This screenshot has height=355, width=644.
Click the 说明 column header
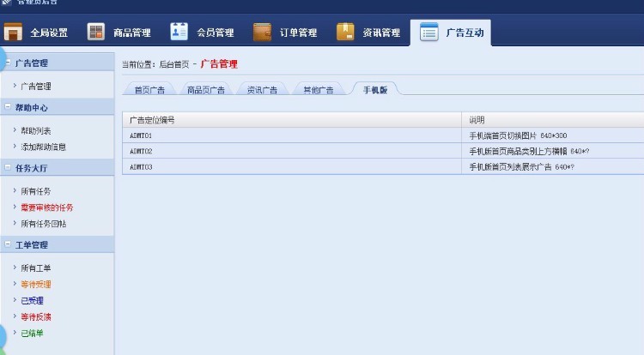(553, 120)
